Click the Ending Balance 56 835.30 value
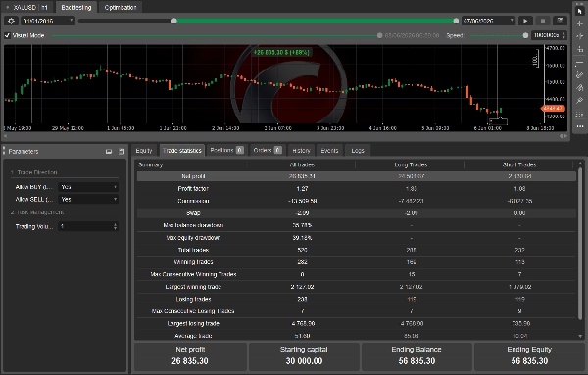Viewport: 588px width, 375px height. 416,361
